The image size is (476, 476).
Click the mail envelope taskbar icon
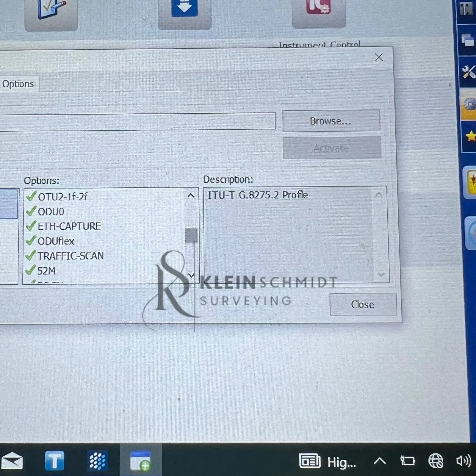(12, 461)
